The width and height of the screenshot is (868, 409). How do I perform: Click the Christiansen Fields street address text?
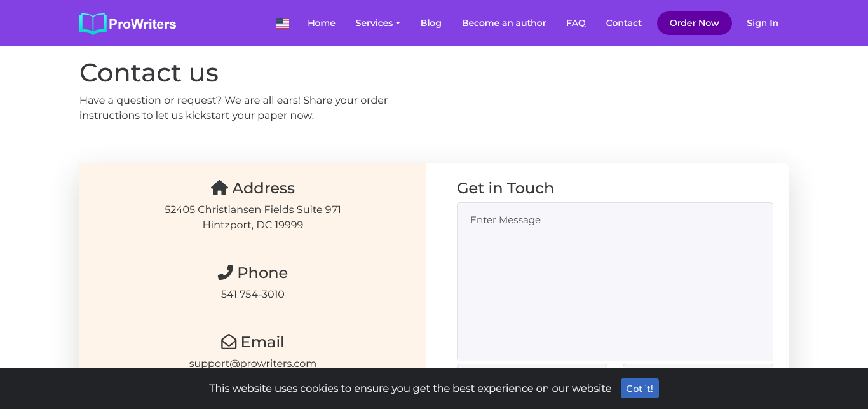pos(253,210)
